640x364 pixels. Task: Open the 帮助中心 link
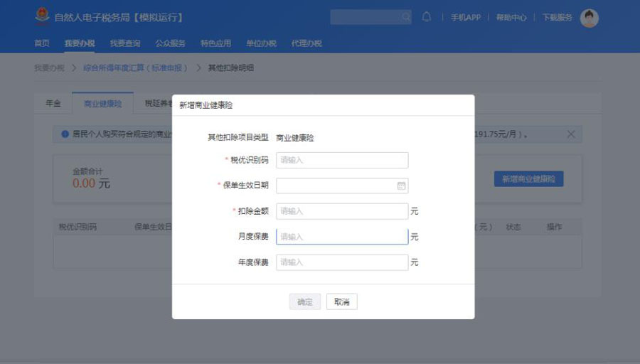511,18
